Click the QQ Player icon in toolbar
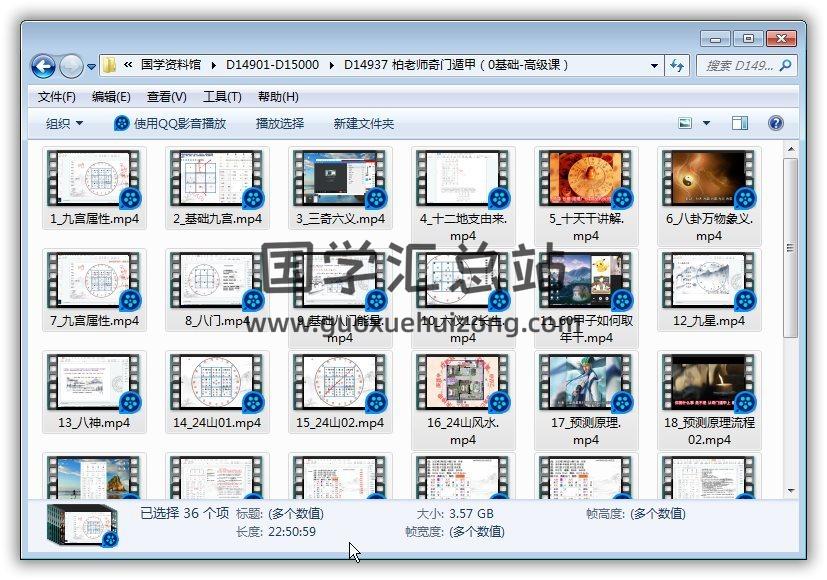Viewport: 827px width, 580px height. (x=122, y=123)
